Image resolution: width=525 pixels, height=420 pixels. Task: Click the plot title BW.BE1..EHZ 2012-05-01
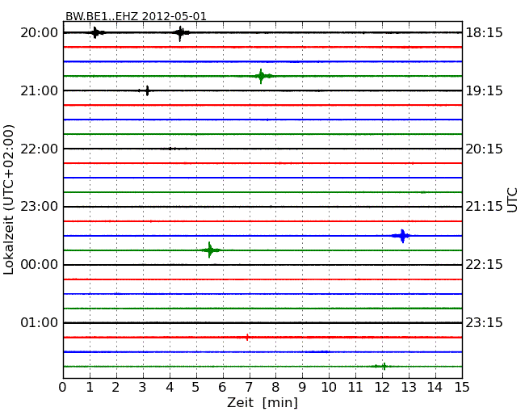(136, 16)
